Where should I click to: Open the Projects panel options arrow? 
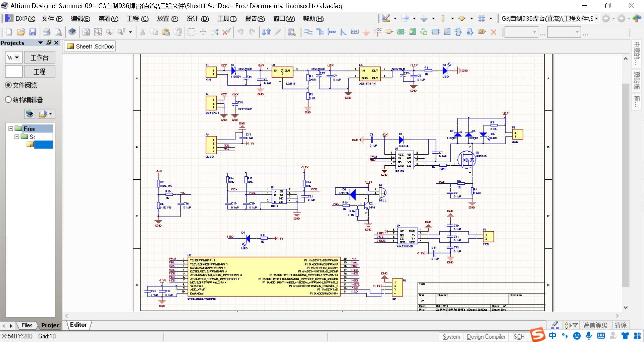pos(41,43)
